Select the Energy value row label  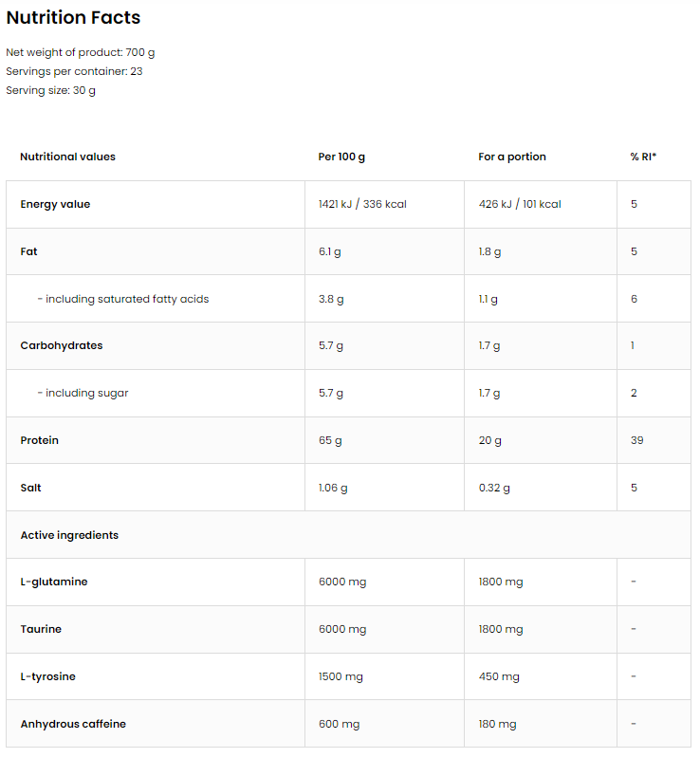click(x=55, y=204)
